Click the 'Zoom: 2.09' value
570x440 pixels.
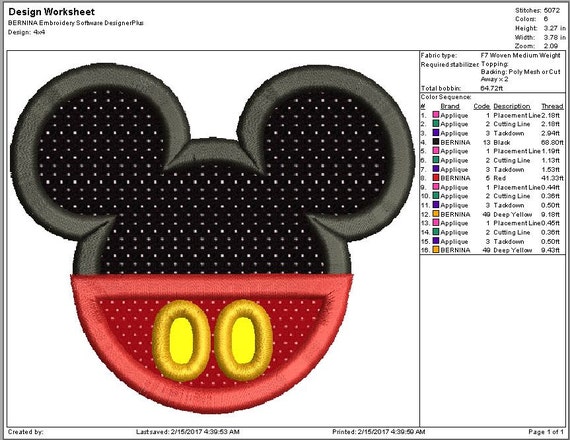536,46
